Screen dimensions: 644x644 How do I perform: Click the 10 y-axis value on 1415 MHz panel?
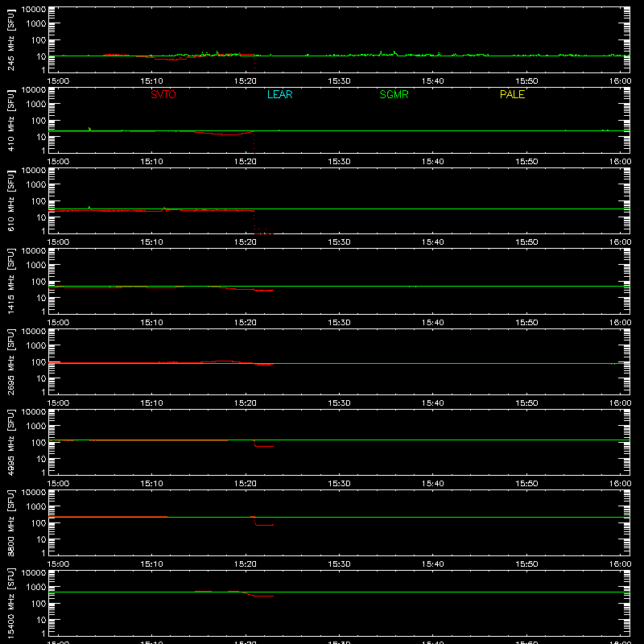[41, 298]
